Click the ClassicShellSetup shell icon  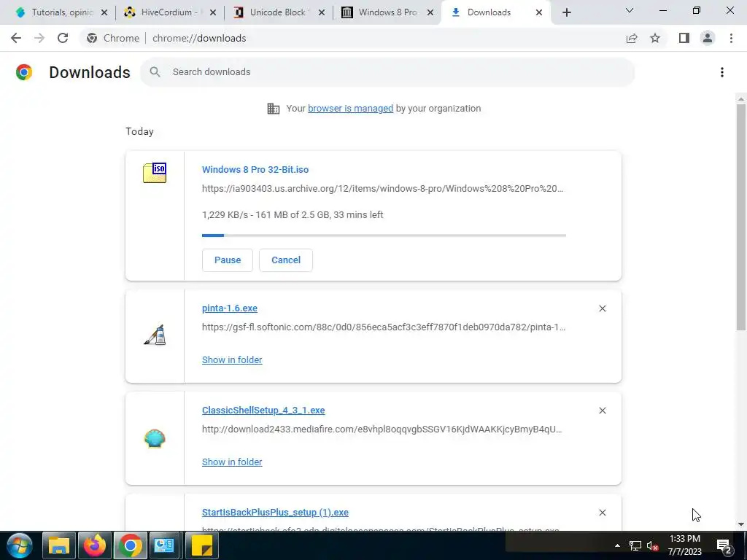[155, 438]
